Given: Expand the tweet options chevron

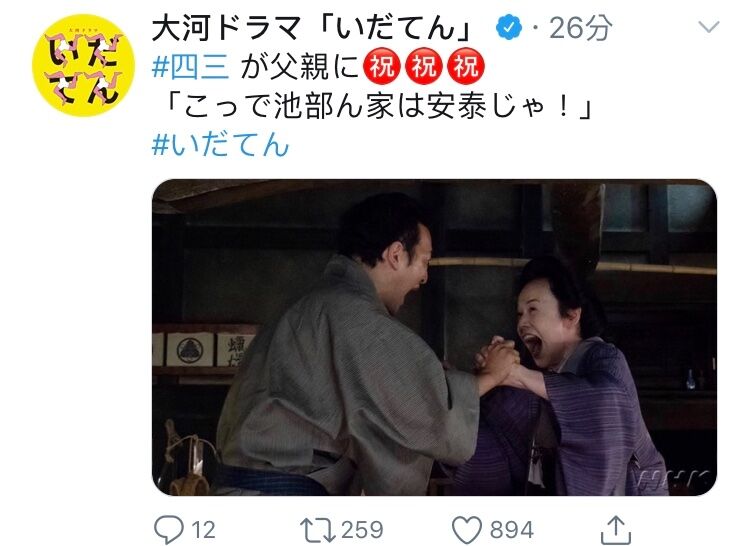Looking at the screenshot, I should [x=708, y=26].
